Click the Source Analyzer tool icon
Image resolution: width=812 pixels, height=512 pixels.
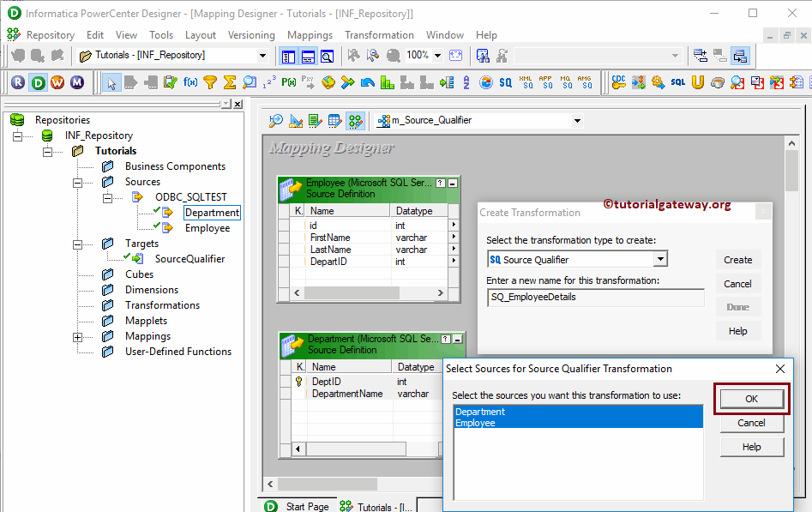tap(275, 121)
